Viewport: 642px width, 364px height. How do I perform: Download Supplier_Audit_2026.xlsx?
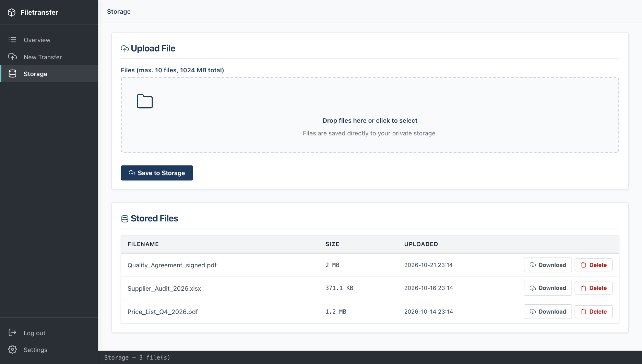pyautogui.click(x=548, y=288)
